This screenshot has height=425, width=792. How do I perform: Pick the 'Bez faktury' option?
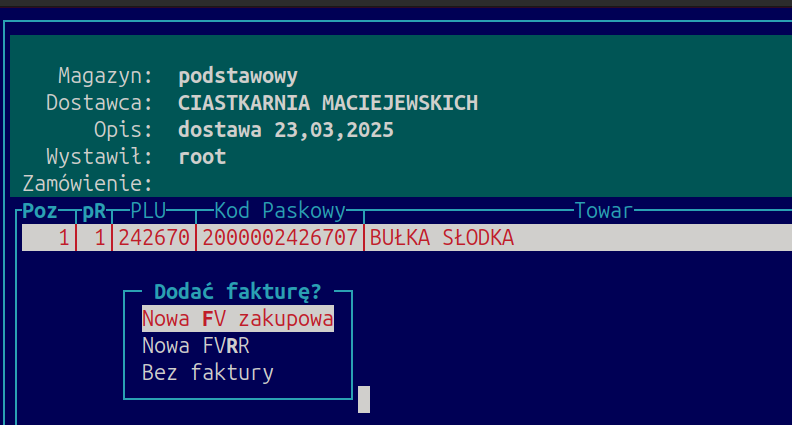click(207, 373)
